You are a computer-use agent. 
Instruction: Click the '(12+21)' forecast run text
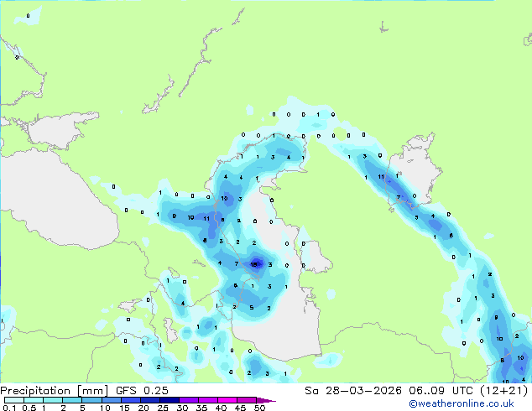(x=503, y=391)
